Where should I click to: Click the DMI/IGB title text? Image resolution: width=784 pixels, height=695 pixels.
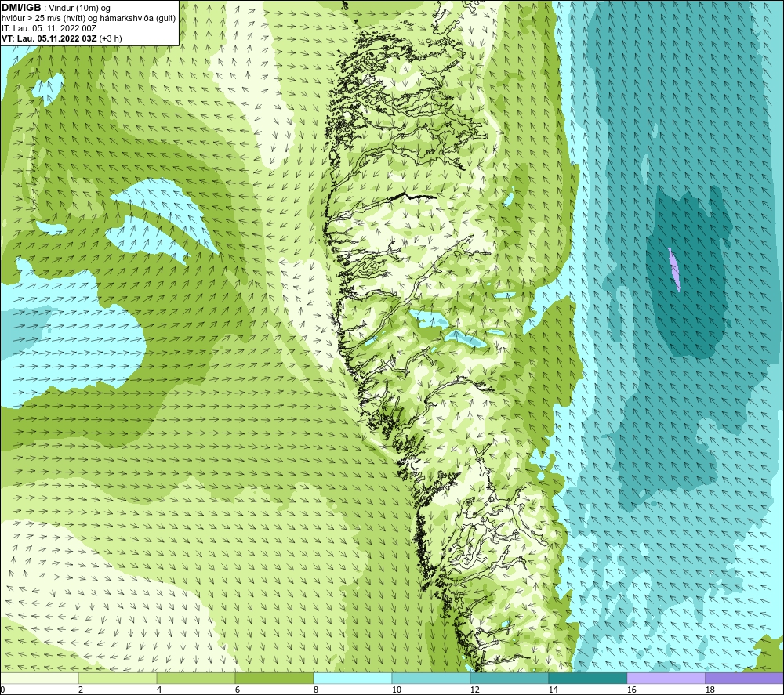point(21,8)
